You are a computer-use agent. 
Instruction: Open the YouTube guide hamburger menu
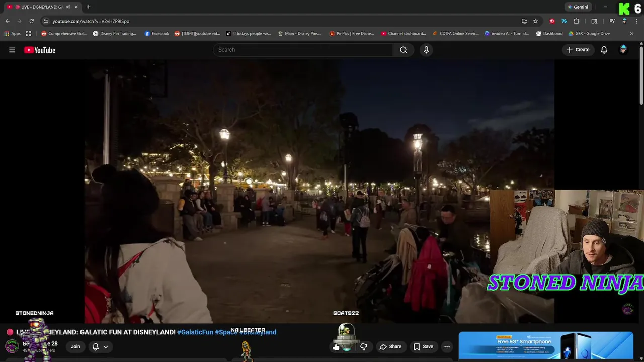point(12,50)
